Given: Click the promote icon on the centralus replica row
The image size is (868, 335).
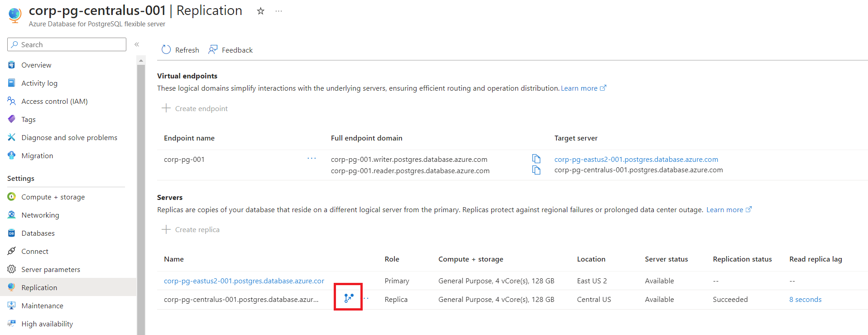Looking at the screenshot, I should (348, 298).
